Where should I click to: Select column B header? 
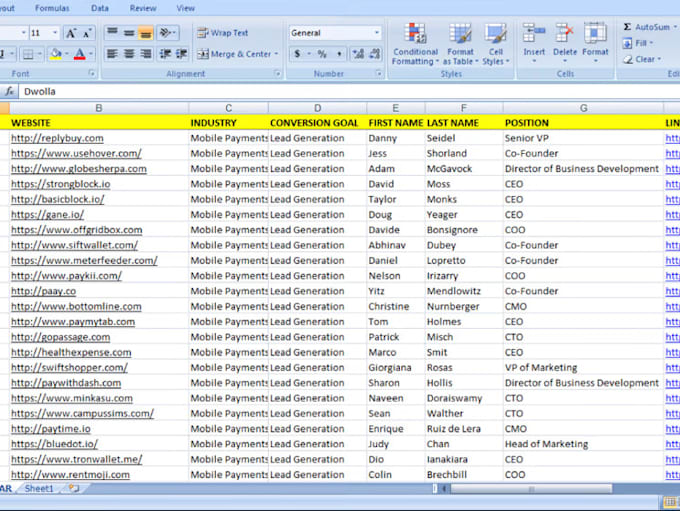pos(99,108)
